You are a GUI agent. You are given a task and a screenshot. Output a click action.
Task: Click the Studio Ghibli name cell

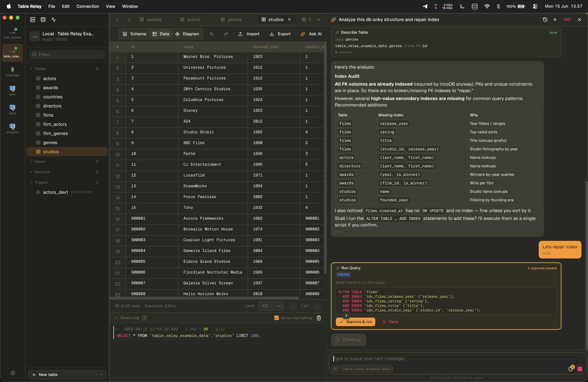pyautogui.click(x=213, y=132)
